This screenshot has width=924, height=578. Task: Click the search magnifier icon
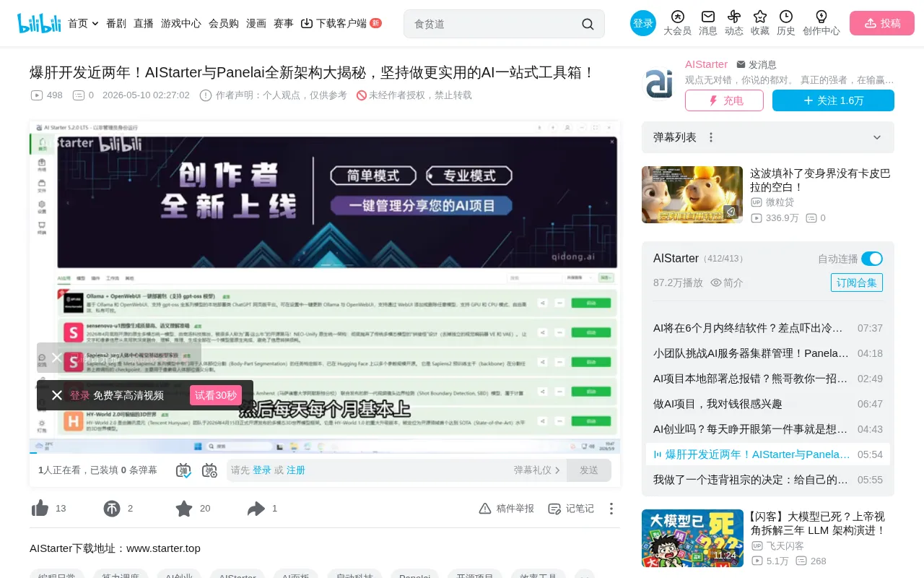(x=588, y=24)
